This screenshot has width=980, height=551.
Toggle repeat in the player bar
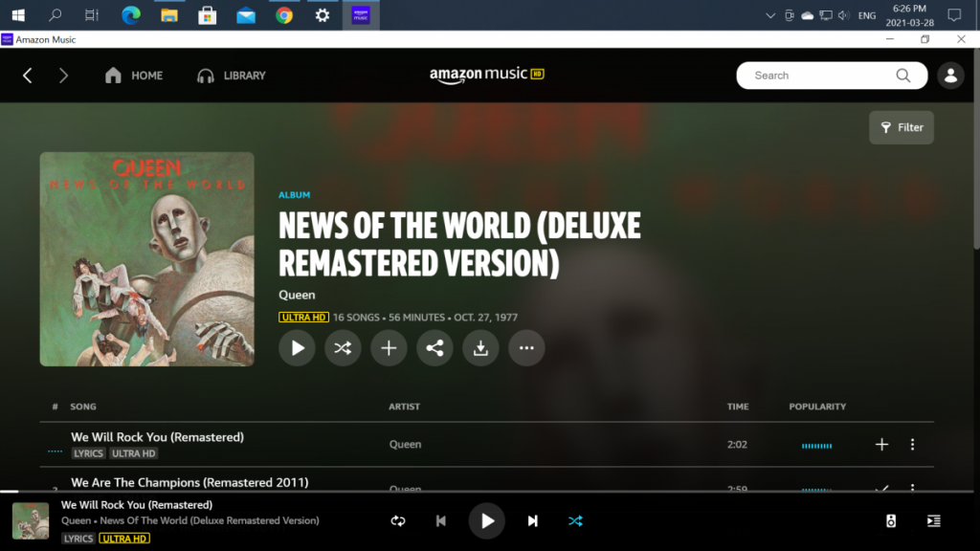point(398,521)
